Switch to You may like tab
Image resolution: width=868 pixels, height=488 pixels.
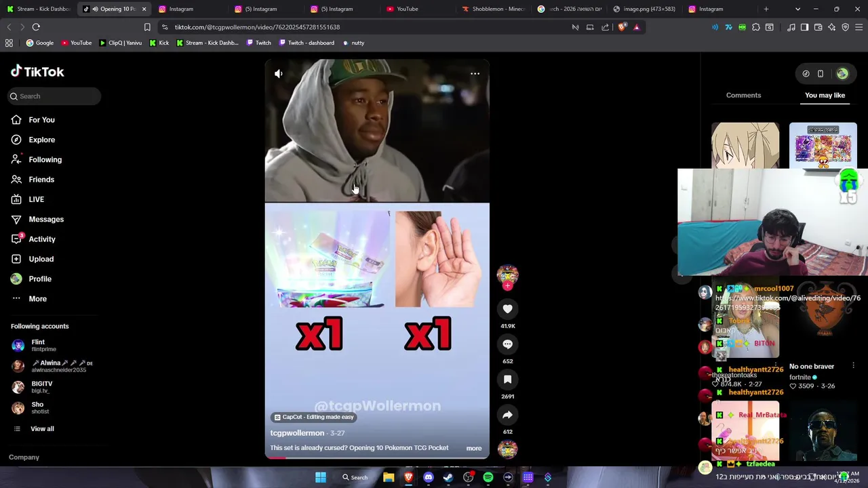click(825, 96)
